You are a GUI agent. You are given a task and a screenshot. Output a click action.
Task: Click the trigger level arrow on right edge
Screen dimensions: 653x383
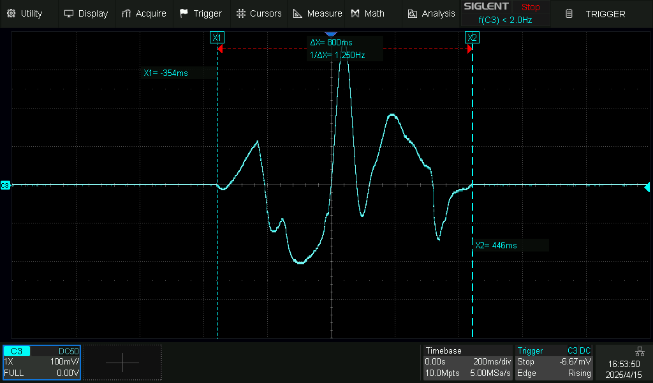[x=647, y=186]
